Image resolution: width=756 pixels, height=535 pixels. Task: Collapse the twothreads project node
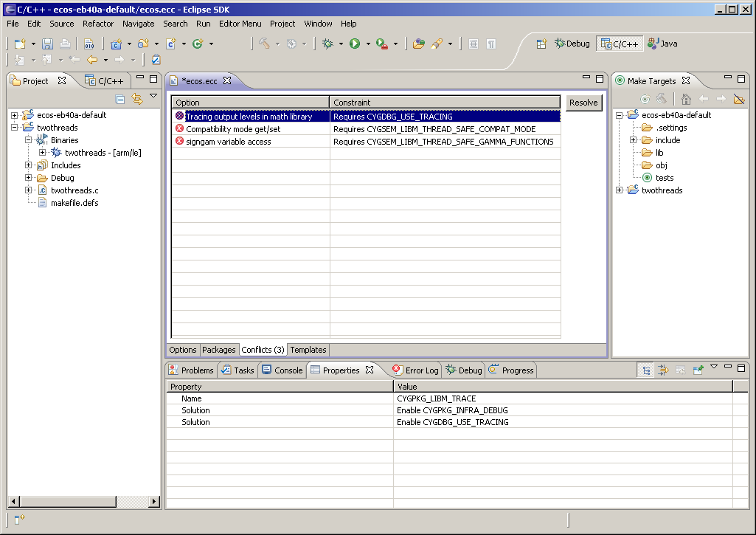click(15, 128)
